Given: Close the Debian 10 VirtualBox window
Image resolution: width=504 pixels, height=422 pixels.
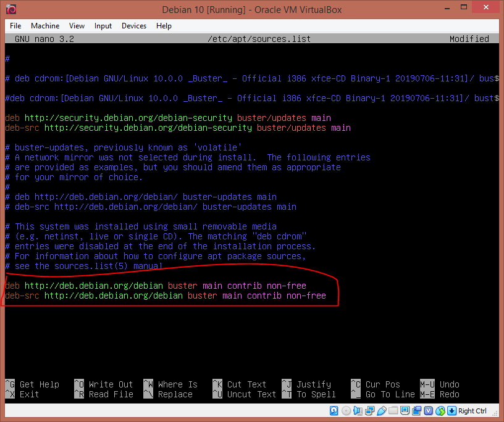Looking at the screenshot, I should pyautogui.click(x=485, y=7).
